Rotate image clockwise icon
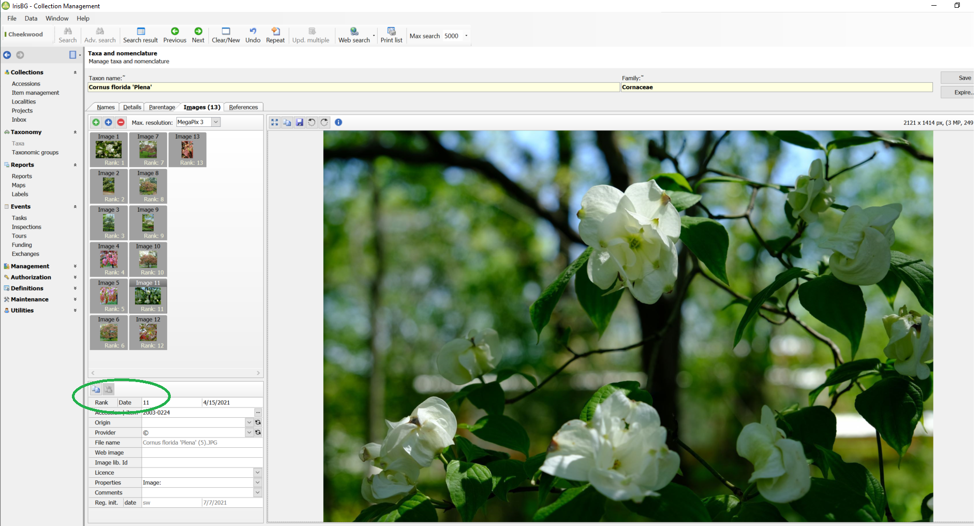Image resolution: width=980 pixels, height=526 pixels. tap(324, 122)
